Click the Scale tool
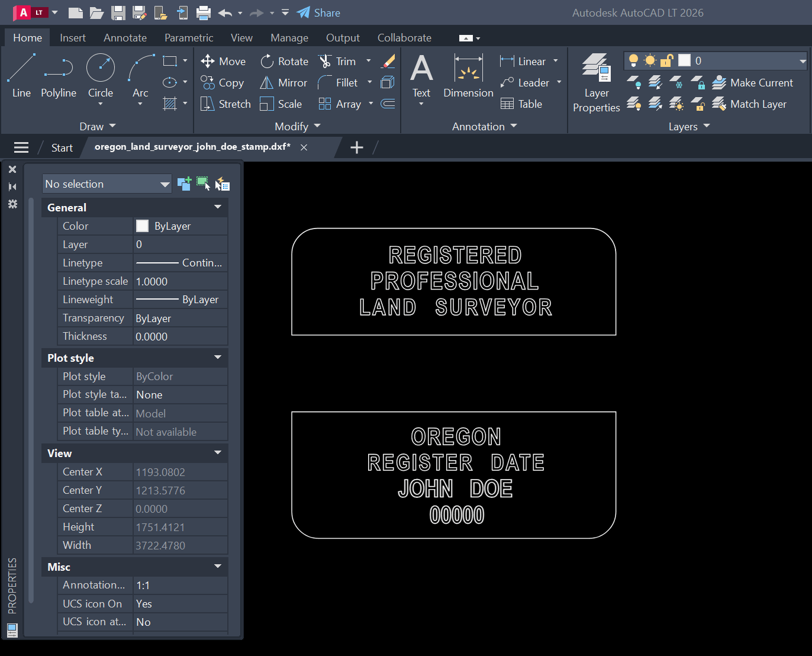The height and width of the screenshot is (656, 812). (x=281, y=104)
